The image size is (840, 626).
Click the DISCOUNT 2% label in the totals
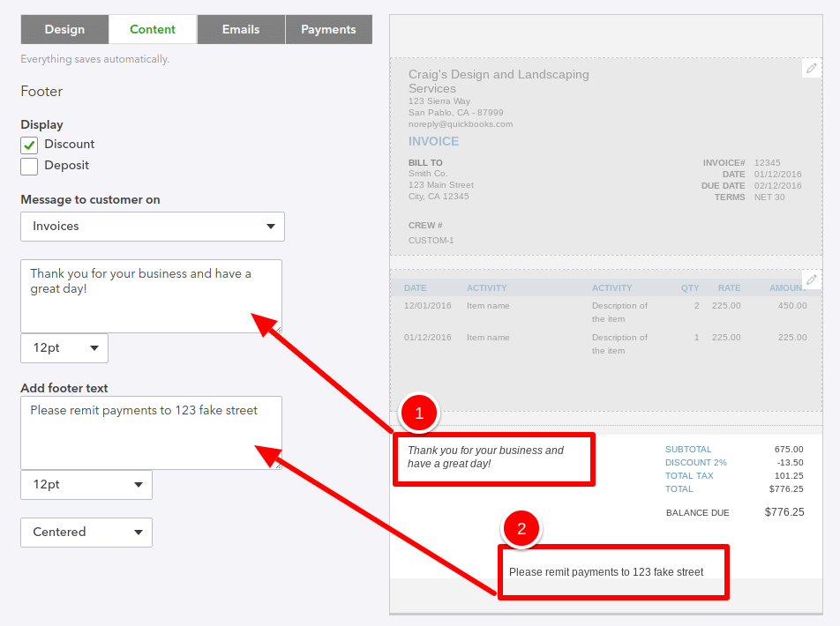coord(696,462)
